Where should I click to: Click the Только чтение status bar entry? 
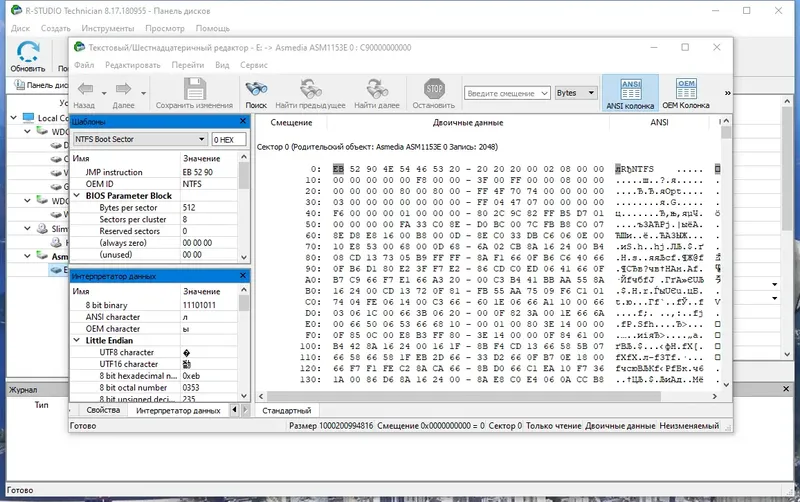point(554,425)
